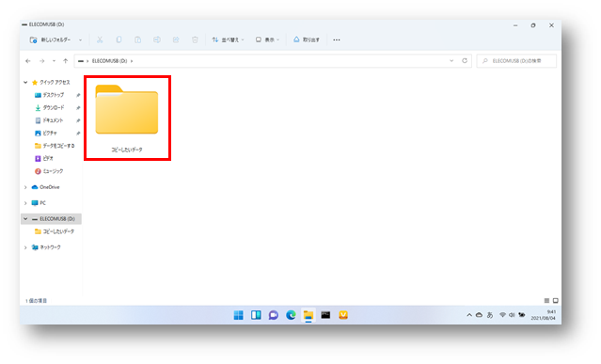The width and height of the screenshot is (601, 364).
Task: Click ELECOMUSB (D:) in the address bar
Action: (110, 61)
